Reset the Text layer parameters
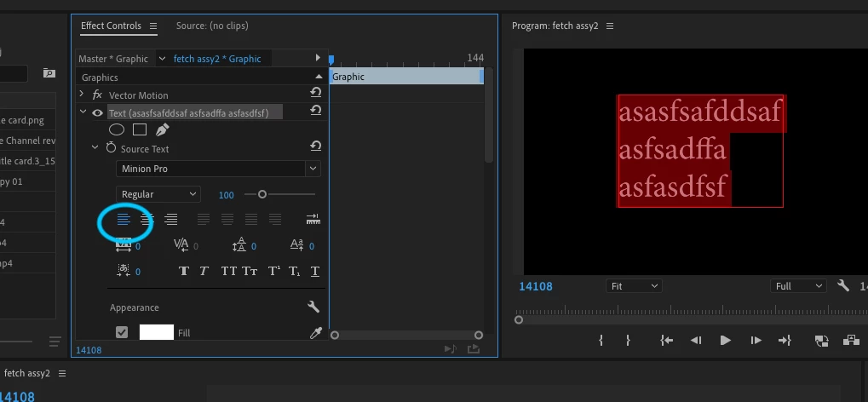The image size is (868, 402). coord(315,110)
